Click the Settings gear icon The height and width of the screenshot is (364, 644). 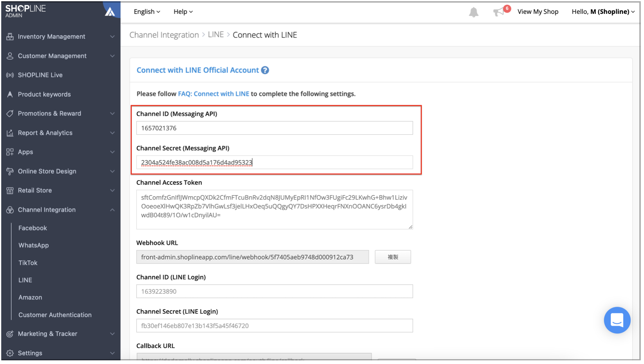click(10, 353)
